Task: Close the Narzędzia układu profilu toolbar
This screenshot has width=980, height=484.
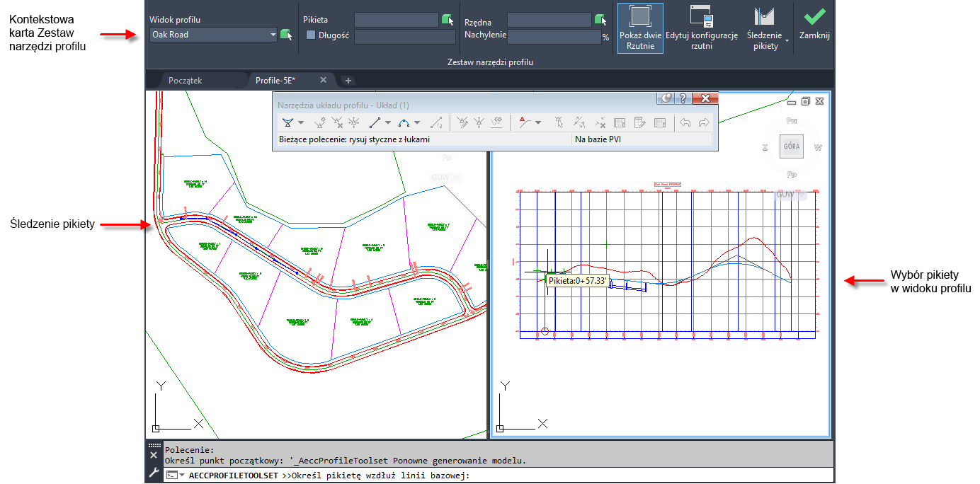Action: [705, 98]
